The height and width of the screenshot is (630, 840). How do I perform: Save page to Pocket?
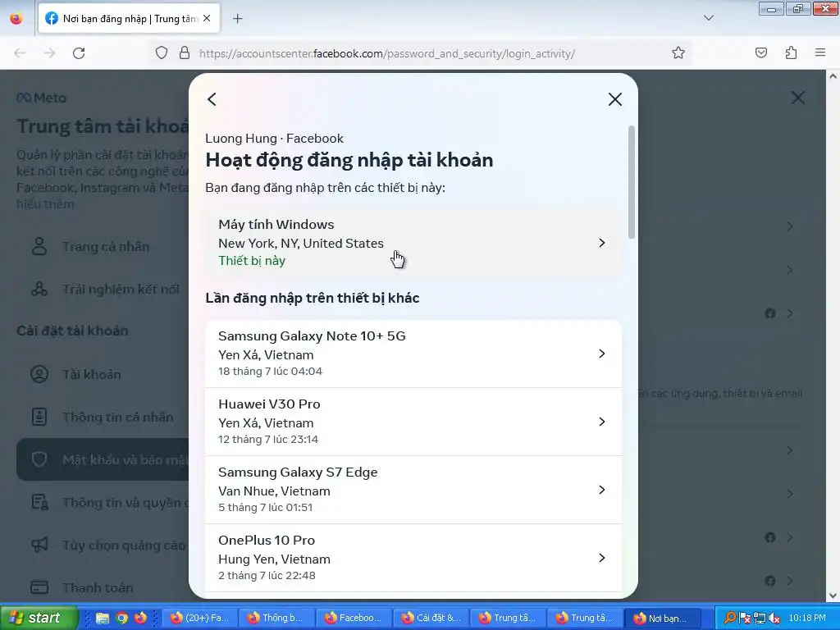[x=760, y=53]
